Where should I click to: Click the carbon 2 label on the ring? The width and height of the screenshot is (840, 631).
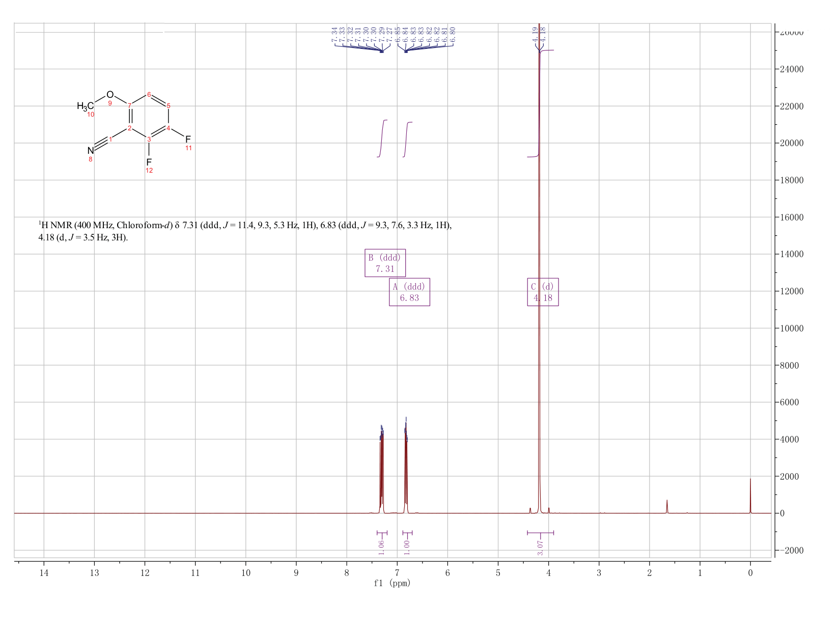pos(130,128)
